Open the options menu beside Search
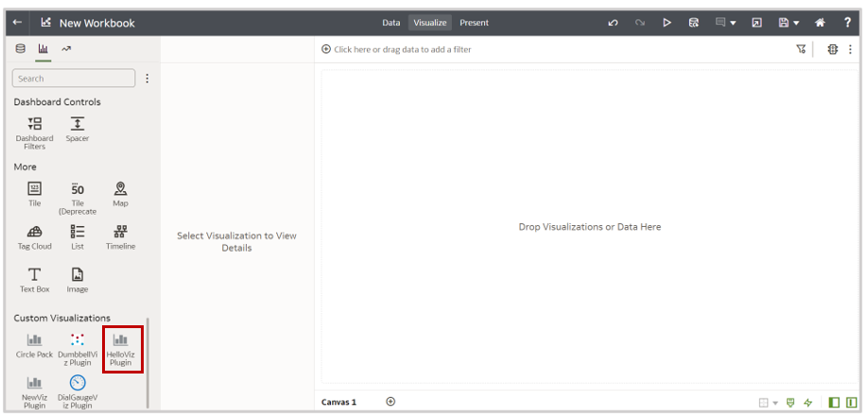The height and width of the screenshot is (417, 868). pos(147,78)
